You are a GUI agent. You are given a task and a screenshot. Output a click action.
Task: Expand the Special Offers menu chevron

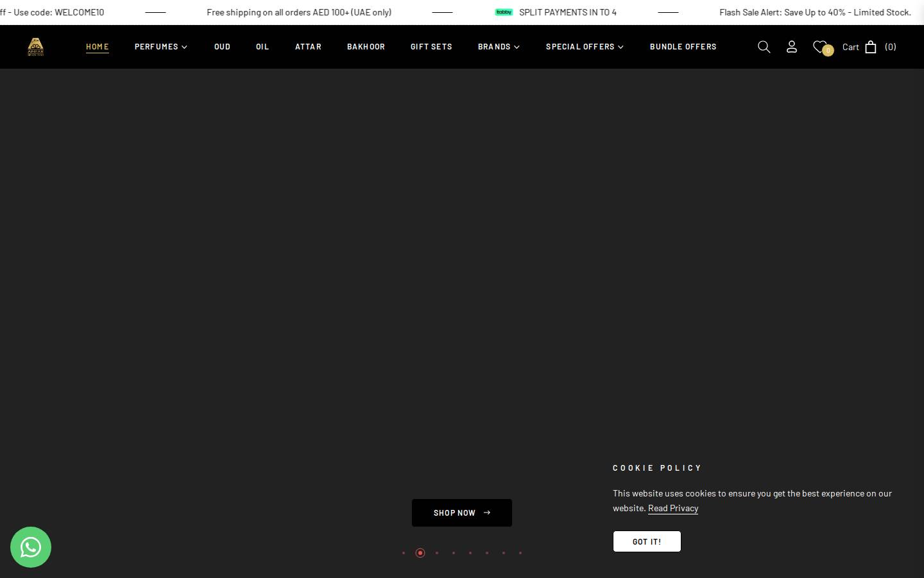tap(620, 47)
